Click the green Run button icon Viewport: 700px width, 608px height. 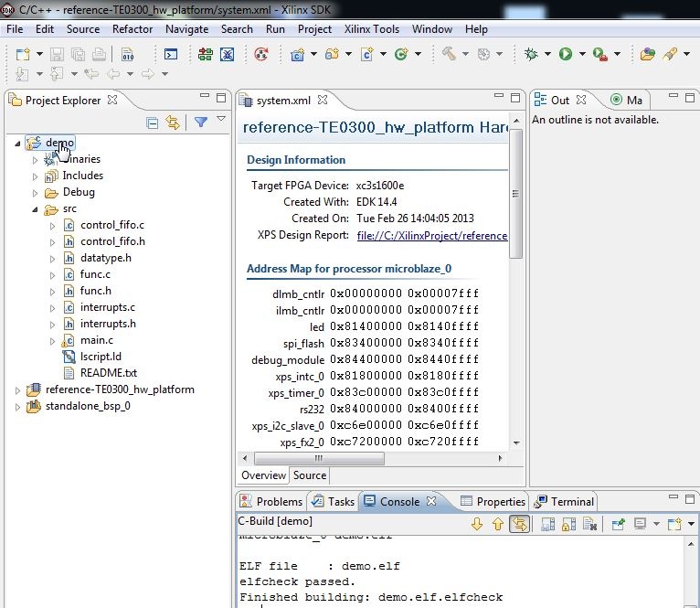pos(566,54)
